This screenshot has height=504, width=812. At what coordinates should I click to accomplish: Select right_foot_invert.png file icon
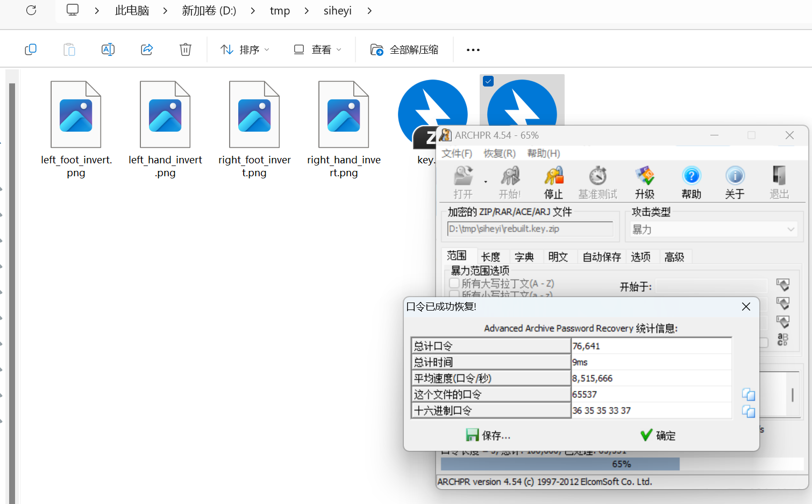coord(254,114)
